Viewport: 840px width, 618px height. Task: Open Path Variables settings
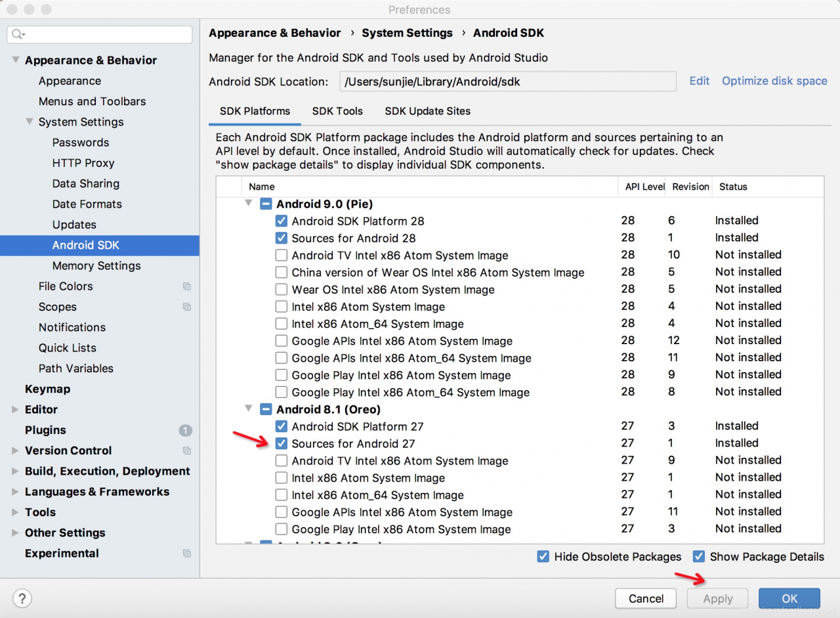(76, 368)
